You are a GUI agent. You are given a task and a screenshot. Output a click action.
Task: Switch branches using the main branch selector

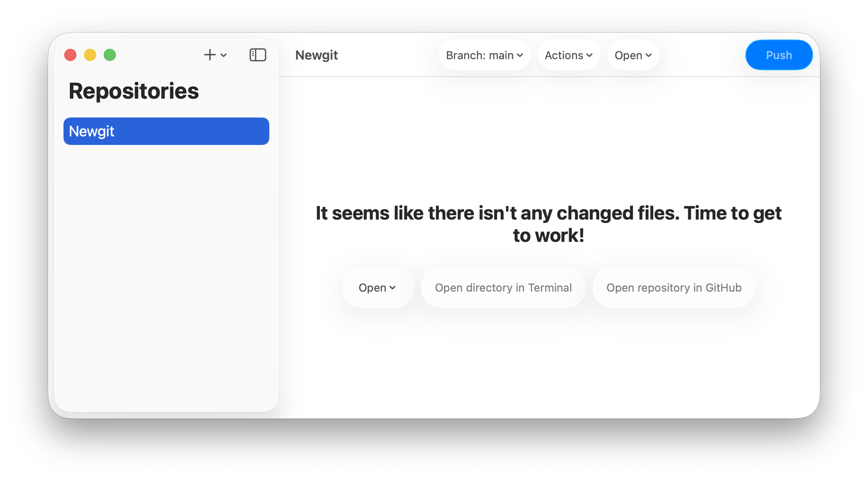click(x=484, y=55)
